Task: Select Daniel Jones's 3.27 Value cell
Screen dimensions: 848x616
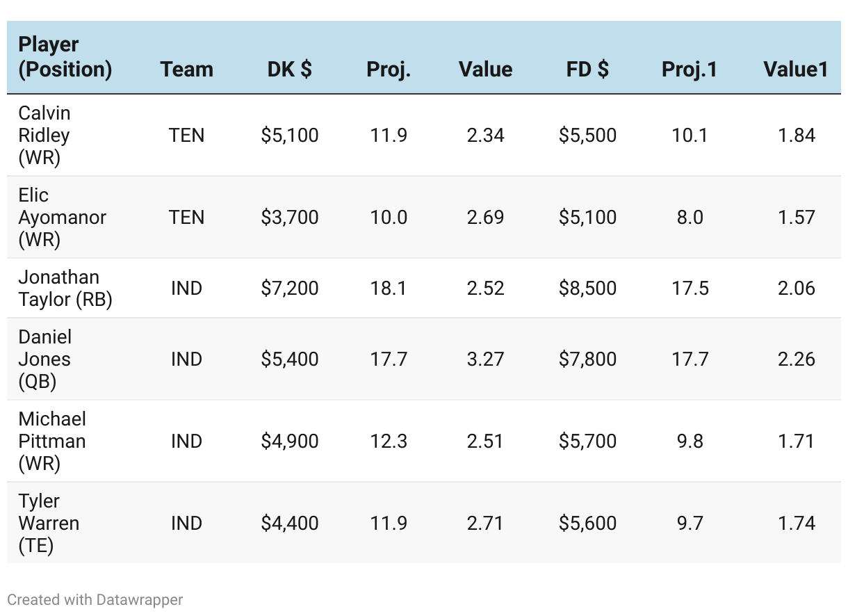Action: point(485,359)
